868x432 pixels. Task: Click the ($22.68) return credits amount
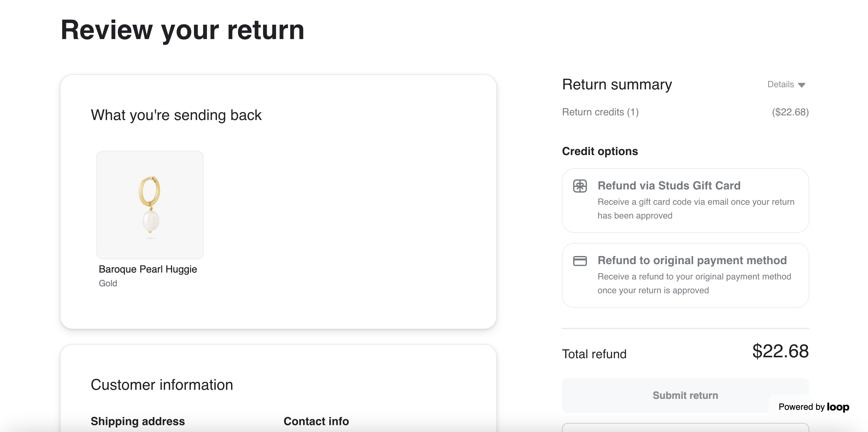790,112
